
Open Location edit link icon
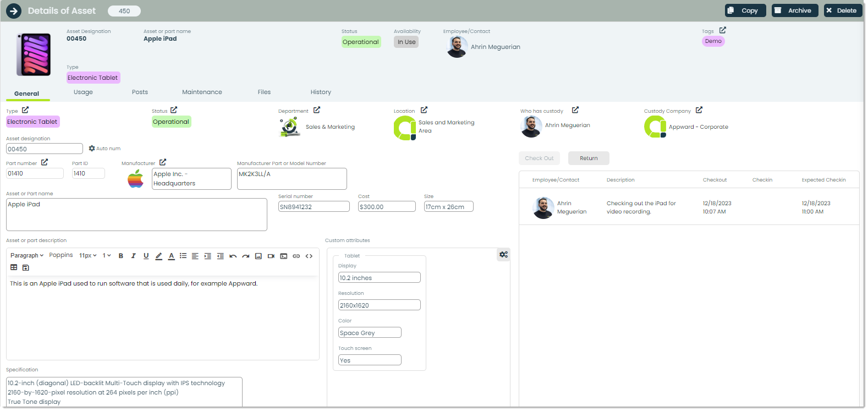point(424,110)
